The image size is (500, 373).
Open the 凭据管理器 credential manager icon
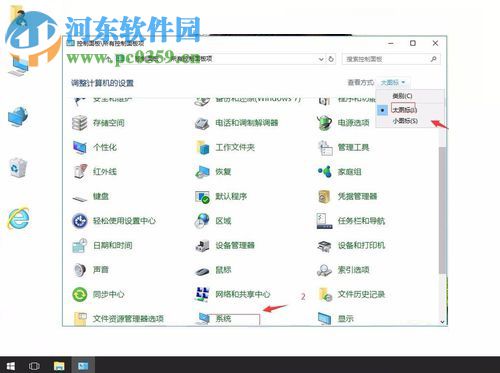point(324,196)
